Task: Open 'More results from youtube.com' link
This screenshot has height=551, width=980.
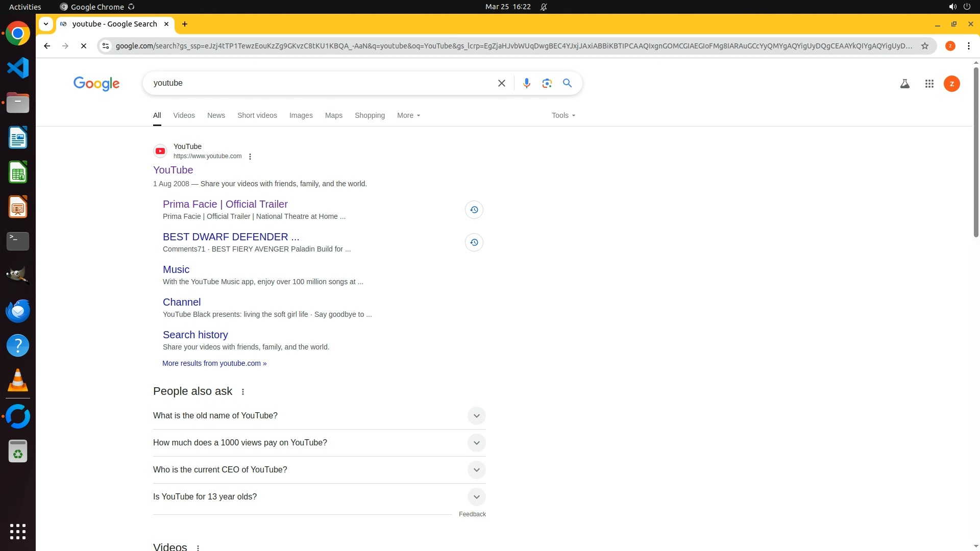Action: coord(214,363)
